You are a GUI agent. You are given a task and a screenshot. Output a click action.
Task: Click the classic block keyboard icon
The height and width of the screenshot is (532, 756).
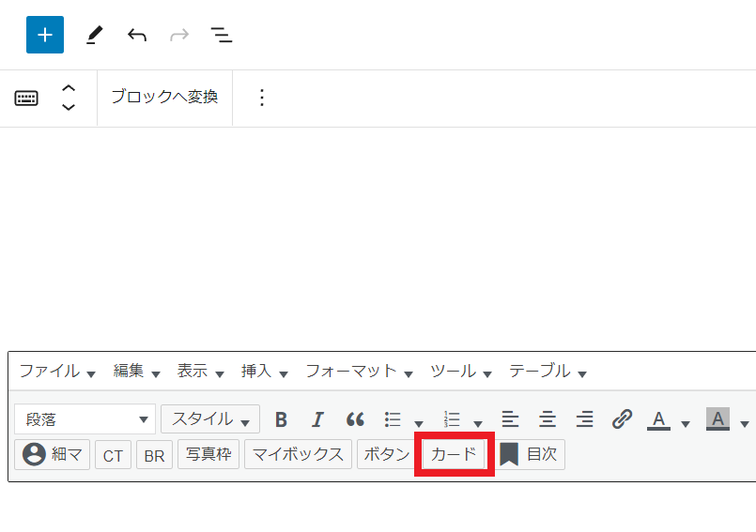pyautogui.click(x=26, y=98)
